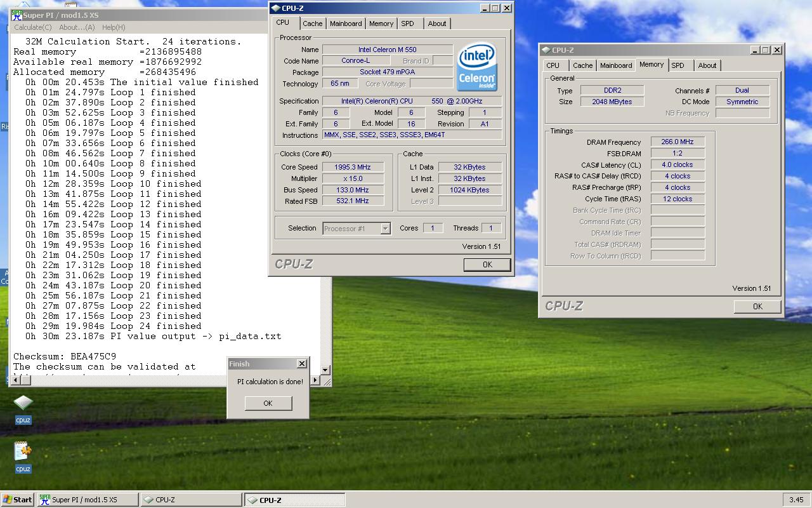Click the Threads value 1 field
The height and width of the screenshot is (508, 812).
(x=490, y=228)
